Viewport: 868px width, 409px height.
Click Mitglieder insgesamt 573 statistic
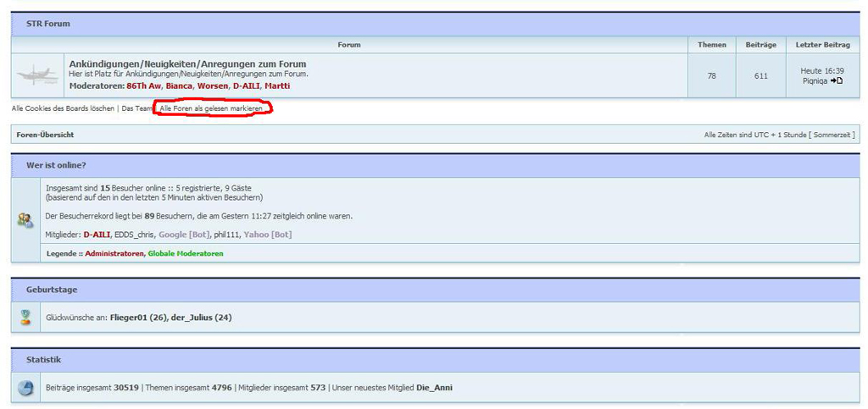point(281,388)
